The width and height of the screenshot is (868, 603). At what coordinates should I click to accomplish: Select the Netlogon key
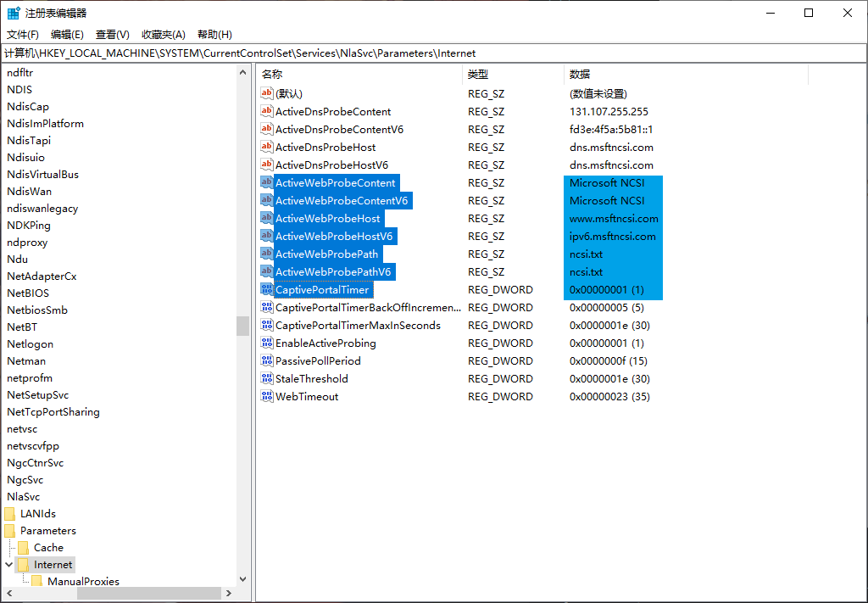click(x=30, y=343)
